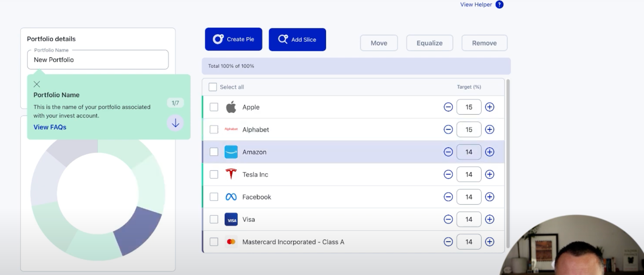Screen dimensions: 644x275
Task: Select the Amazon row checkbox
Action: pos(214,152)
